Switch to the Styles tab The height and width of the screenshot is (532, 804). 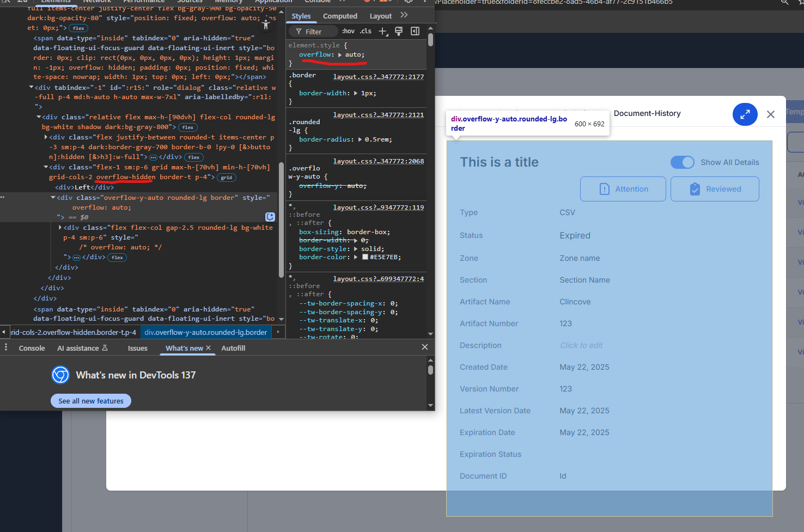click(301, 16)
